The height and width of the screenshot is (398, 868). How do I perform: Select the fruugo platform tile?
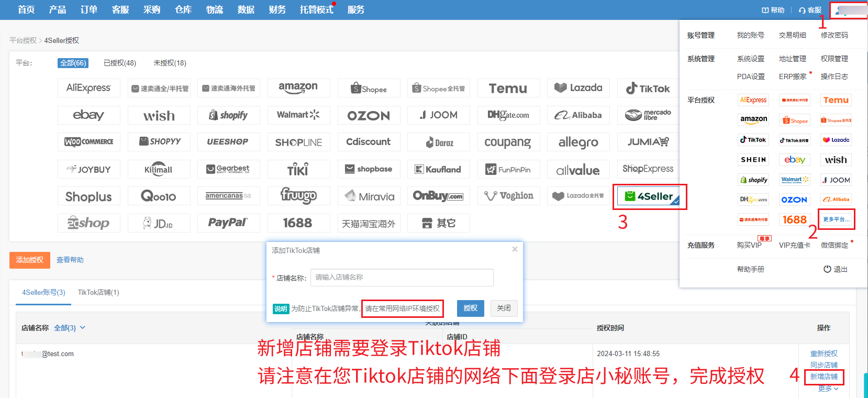click(298, 196)
